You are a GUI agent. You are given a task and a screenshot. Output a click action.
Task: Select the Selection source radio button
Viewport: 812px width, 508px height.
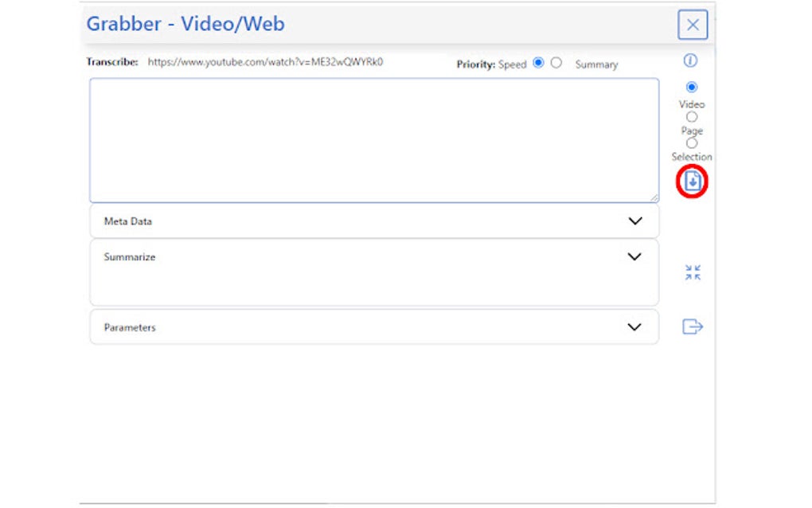tap(691, 143)
